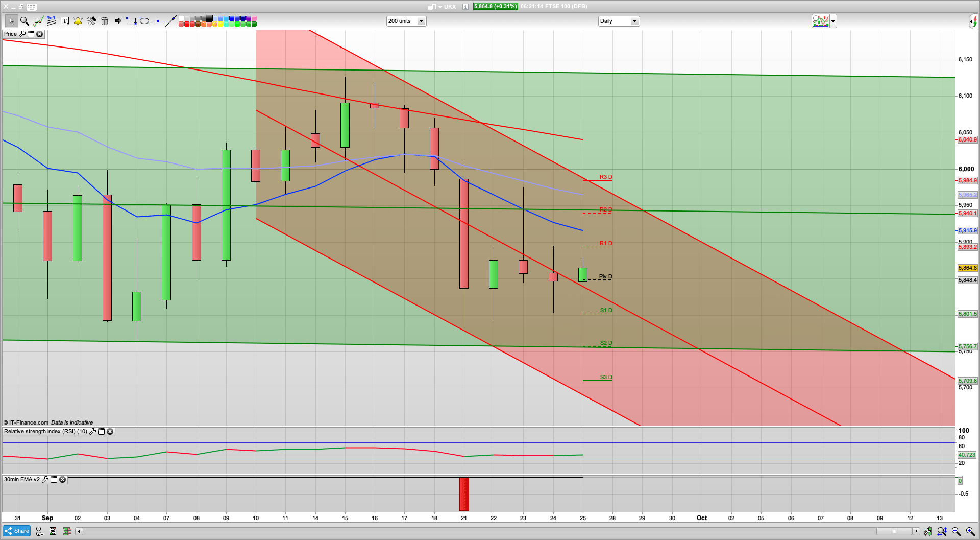This screenshot has height=540, width=980.
Task: Expand the chart style dropdown arrow
Action: 833,21
